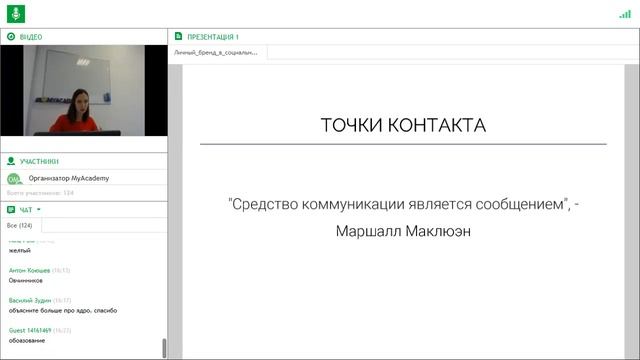
Task: Click the chat message обоазование
Action: pos(27,340)
